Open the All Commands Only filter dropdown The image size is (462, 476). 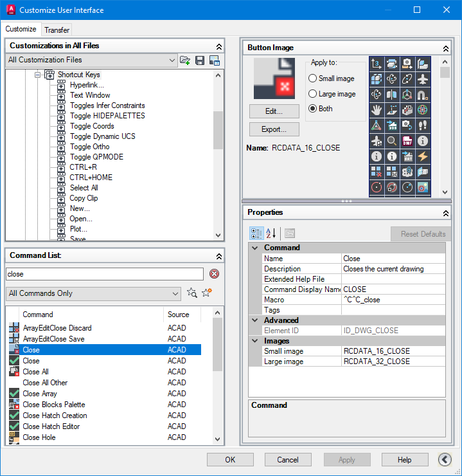[93, 293]
